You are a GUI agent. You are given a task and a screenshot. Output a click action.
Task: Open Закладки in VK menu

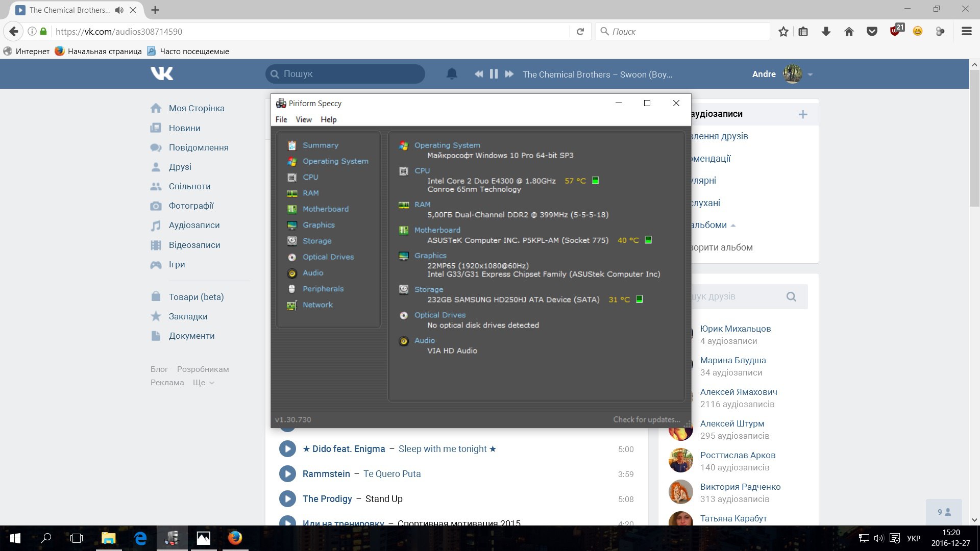coord(188,316)
